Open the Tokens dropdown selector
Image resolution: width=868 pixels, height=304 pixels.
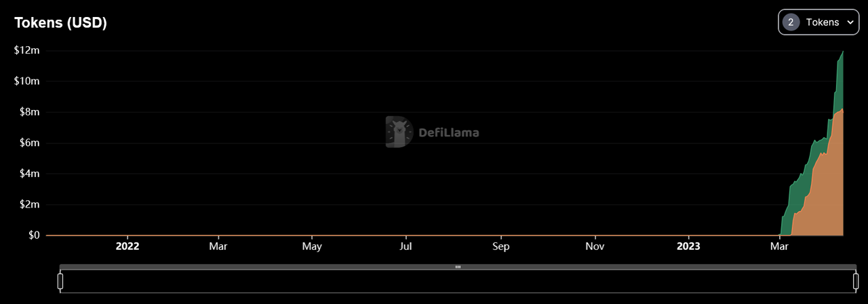click(x=818, y=22)
